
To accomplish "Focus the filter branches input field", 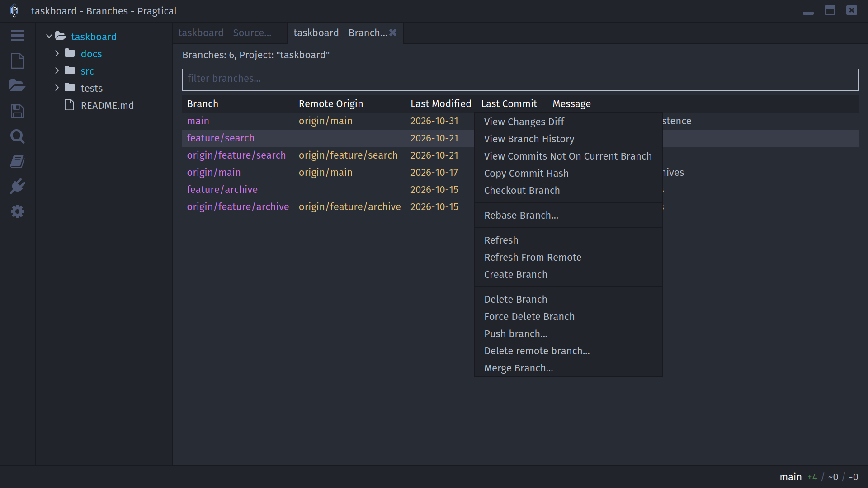I will (x=520, y=79).
